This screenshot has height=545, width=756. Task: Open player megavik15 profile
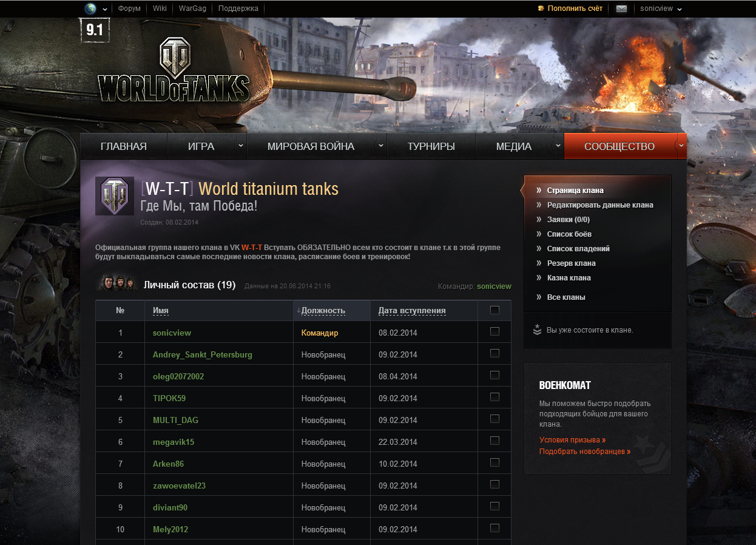pos(174,442)
